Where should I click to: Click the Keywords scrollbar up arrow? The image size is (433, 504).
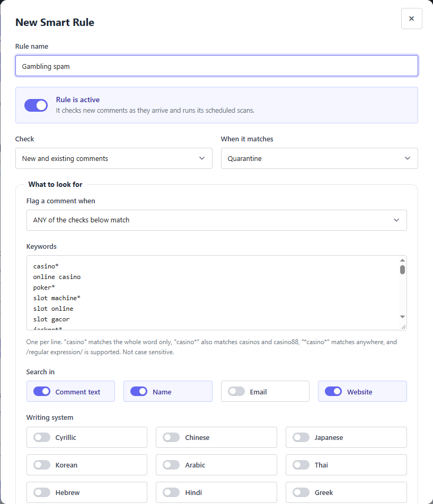402,260
